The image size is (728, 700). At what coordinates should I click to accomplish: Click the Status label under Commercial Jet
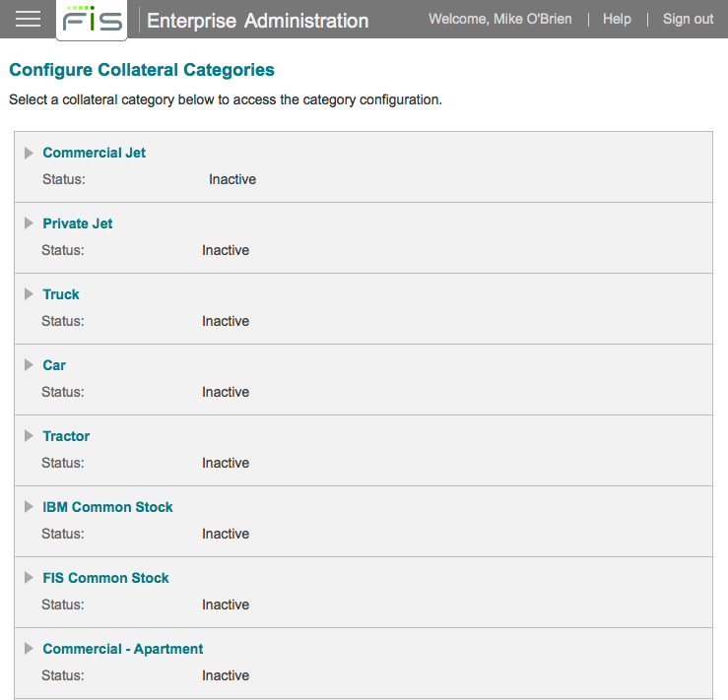pos(64,179)
